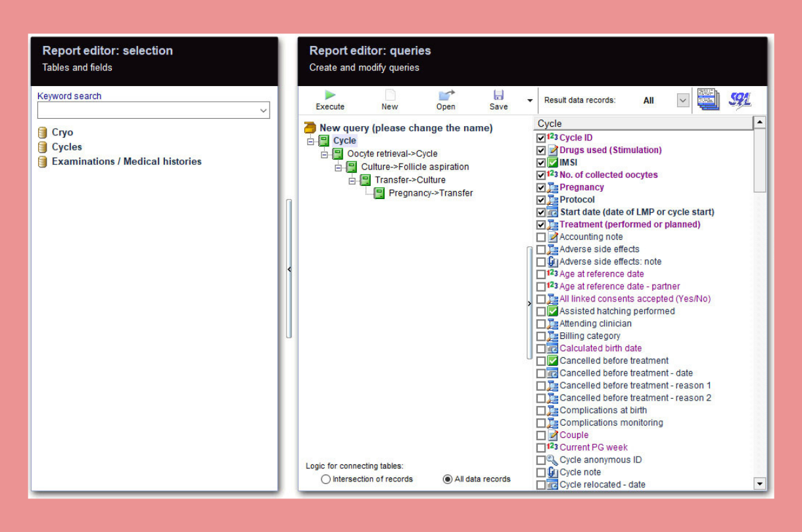Viewport: 802px width, 532px height.
Task: Click All linked consents accepted (Yes/No) field
Action: (x=635, y=299)
